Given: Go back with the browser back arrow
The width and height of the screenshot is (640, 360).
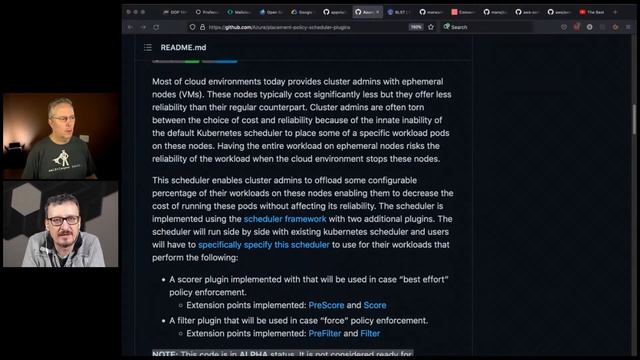Looking at the screenshot, I should (x=130, y=27).
